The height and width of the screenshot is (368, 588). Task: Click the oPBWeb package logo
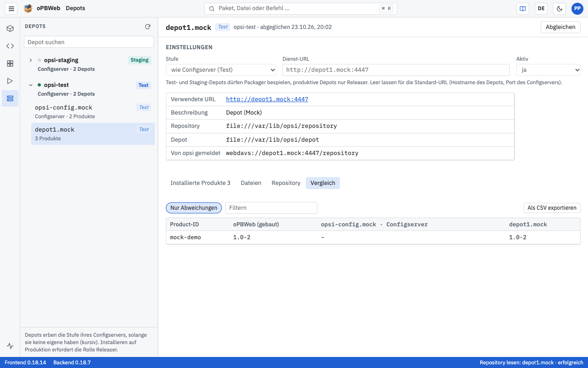pyautogui.click(x=28, y=8)
